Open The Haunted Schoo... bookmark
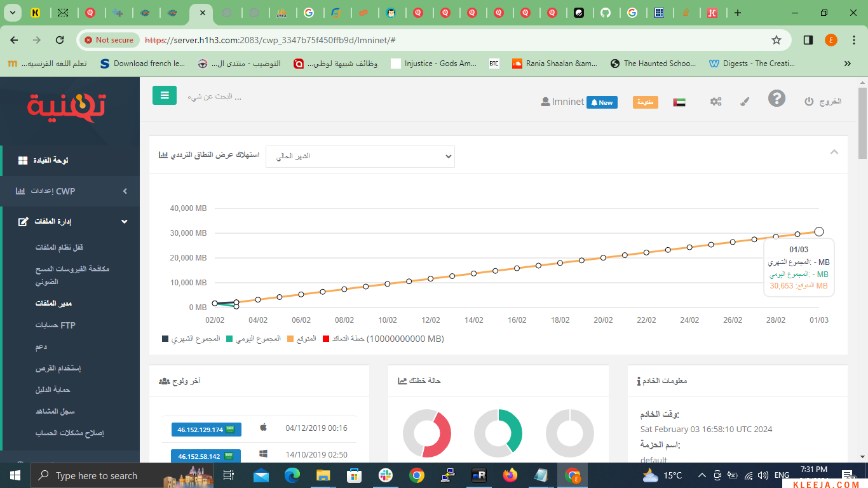This screenshot has height=488, width=868. click(653, 64)
